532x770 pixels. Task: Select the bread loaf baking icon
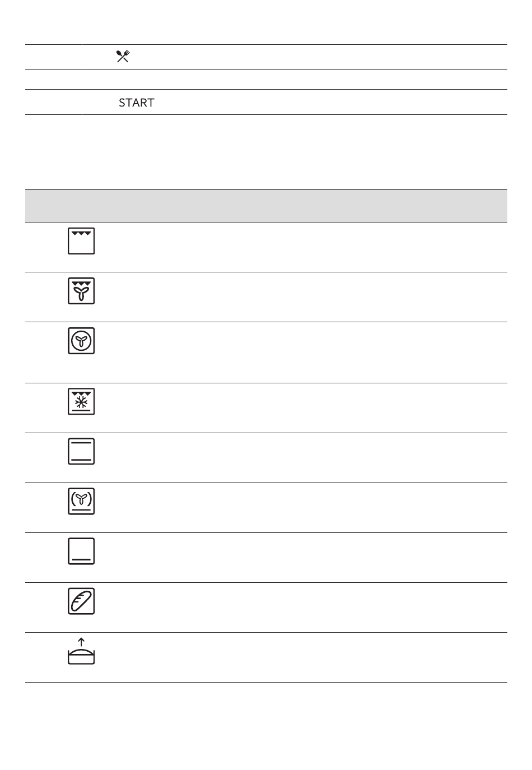(x=81, y=601)
